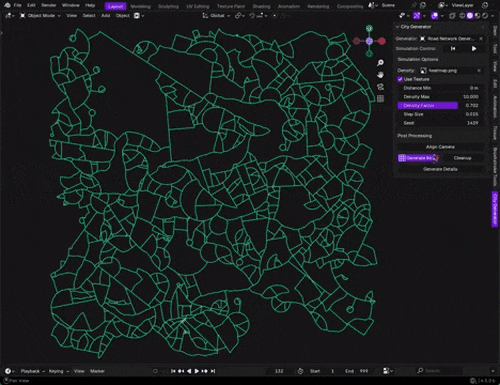Click the Generate Details button
The image size is (500, 385).
click(x=440, y=169)
